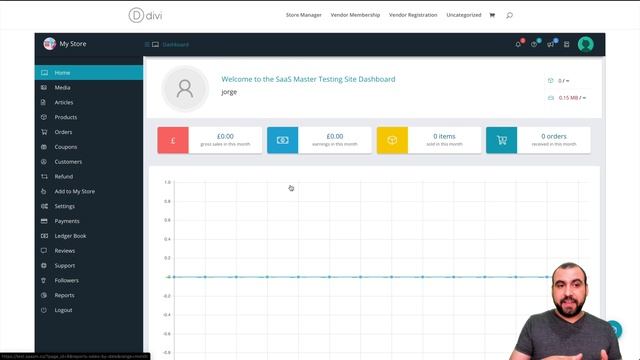Open announcements megaphone icon in header
640x360 pixels.
(x=551, y=44)
